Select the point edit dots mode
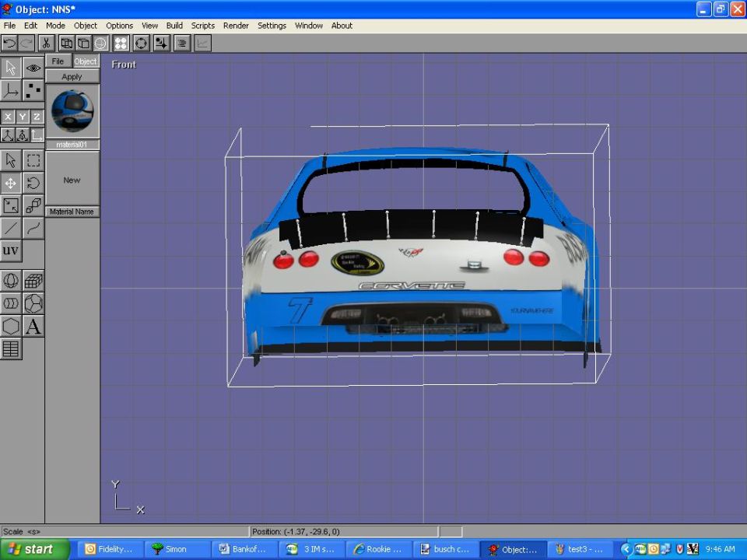This screenshot has width=747, height=560. point(33,90)
